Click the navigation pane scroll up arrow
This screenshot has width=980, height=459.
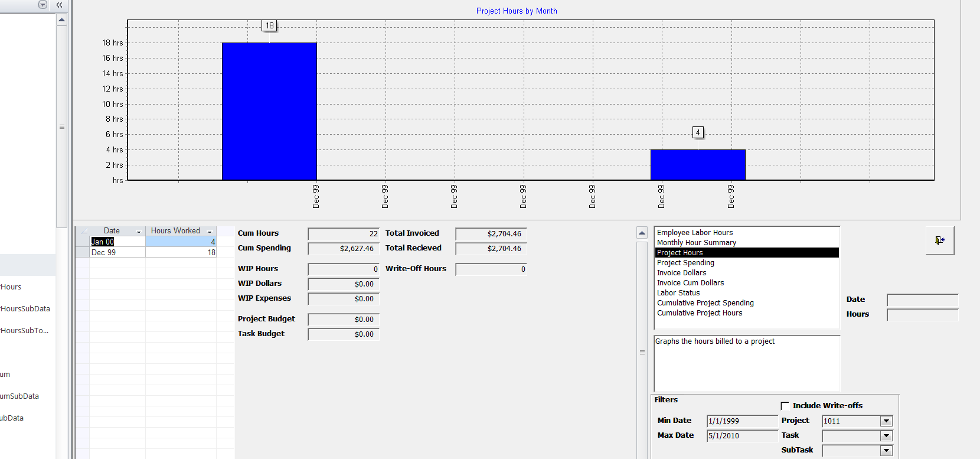coord(61,19)
